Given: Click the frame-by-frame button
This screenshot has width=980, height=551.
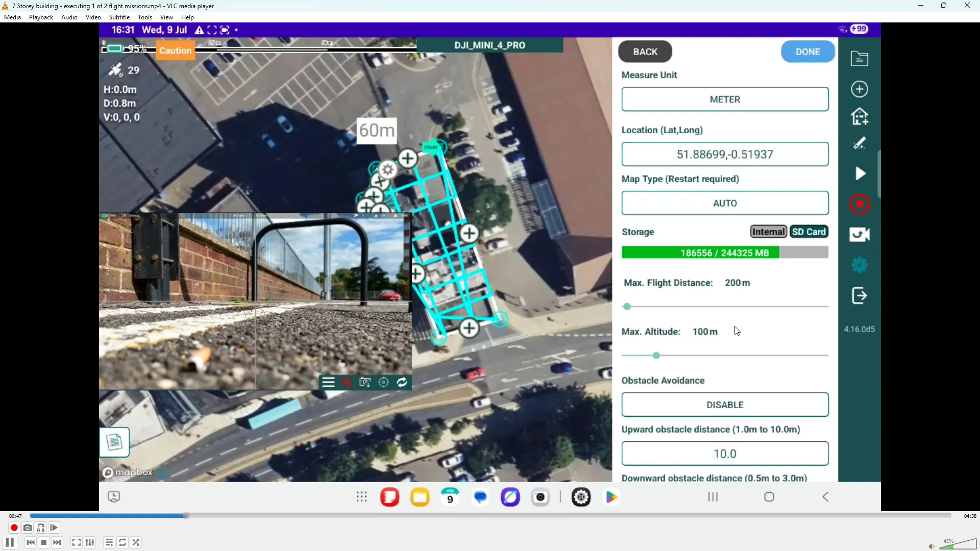Looking at the screenshot, I should click(x=54, y=528).
